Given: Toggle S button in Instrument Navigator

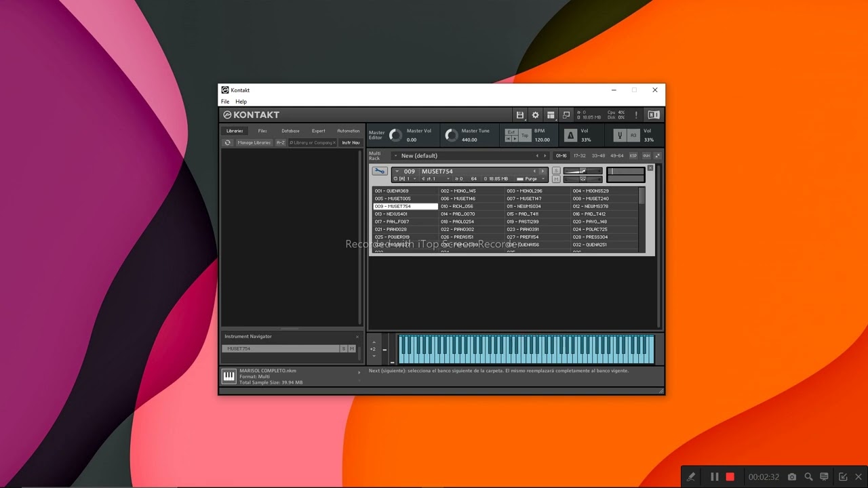Looking at the screenshot, I should coord(344,348).
